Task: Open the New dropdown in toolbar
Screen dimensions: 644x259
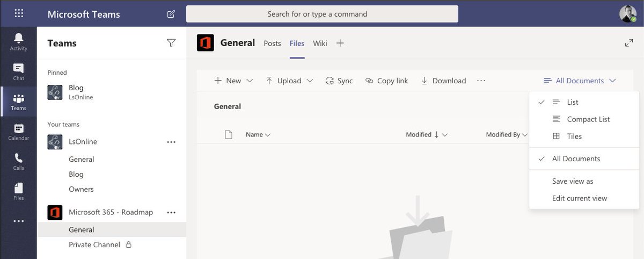Action: pyautogui.click(x=233, y=81)
